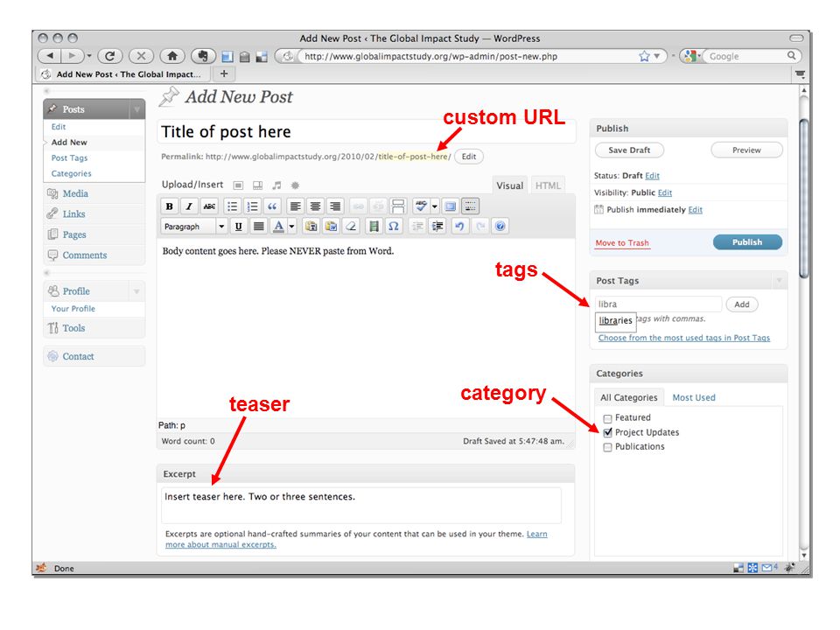Apply blockquote formatting
This screenshot has height=630, width=840.
coord(272,206)
